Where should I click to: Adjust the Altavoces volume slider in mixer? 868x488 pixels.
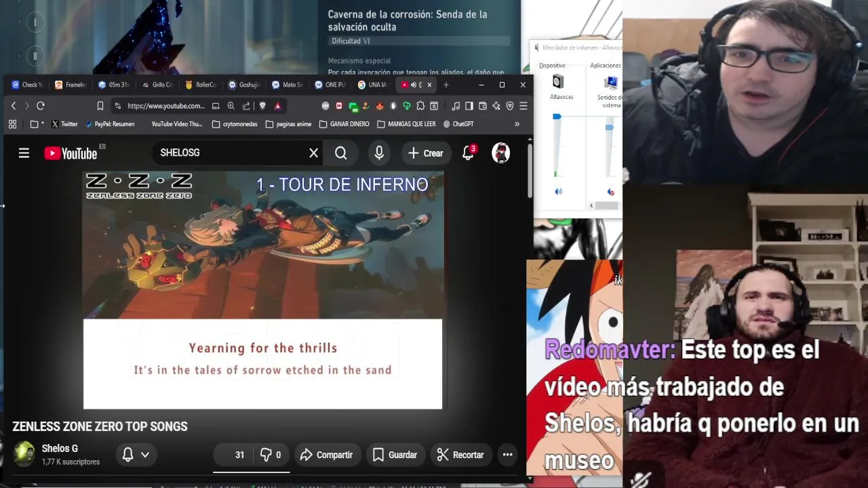557,117
